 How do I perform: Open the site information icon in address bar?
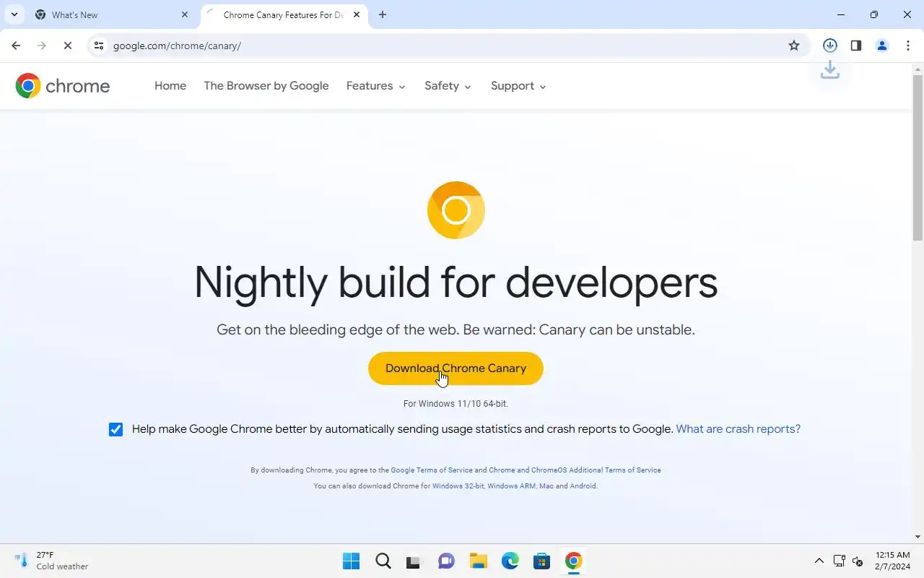tap(99, 46)
